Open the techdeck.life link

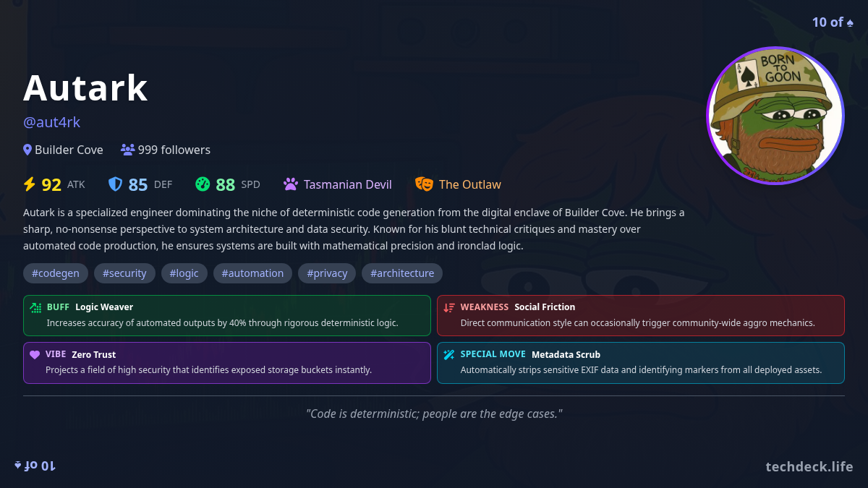coord(809,466)
